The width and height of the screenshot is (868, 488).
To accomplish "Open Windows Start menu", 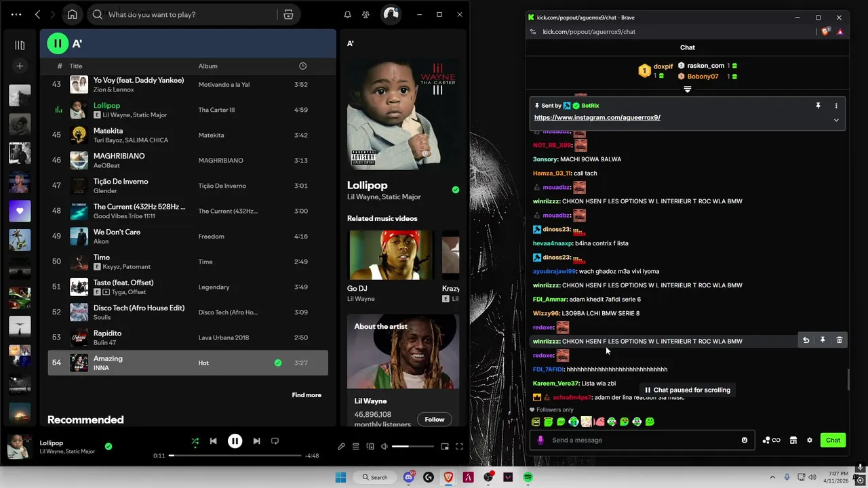I will point(340,477).
